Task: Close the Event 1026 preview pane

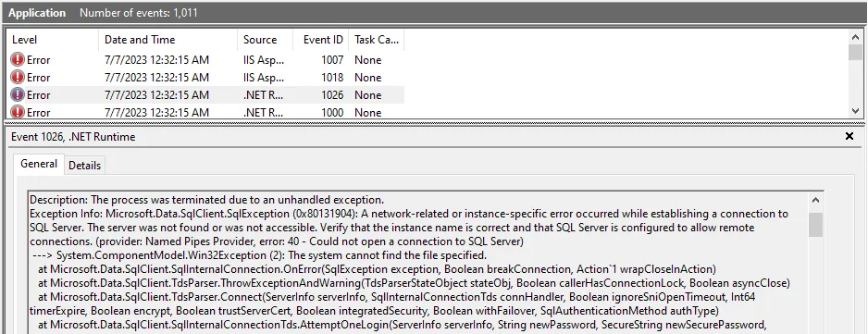Action: pos(849,136)
